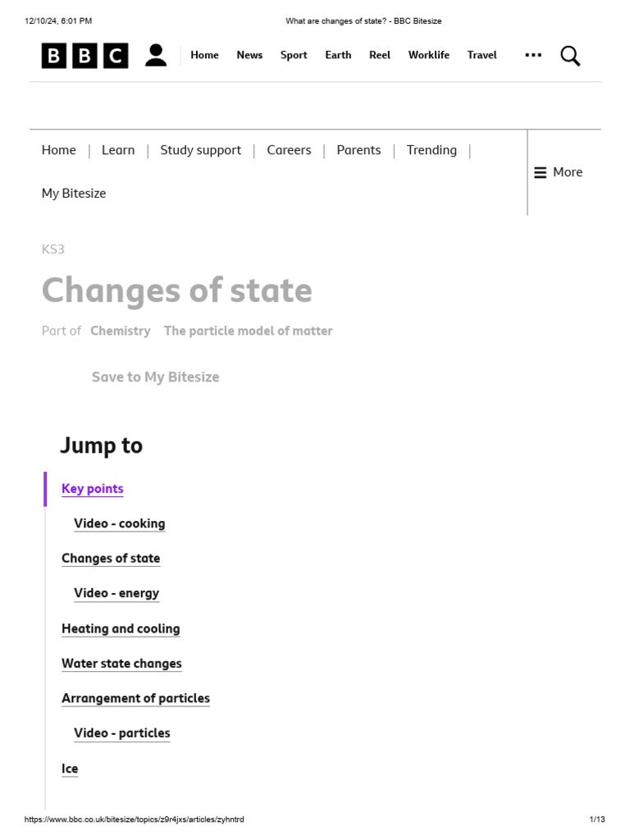630x840 pixels.
Task: Select Earth in the top navigation
Action: [x=338, y=55]
